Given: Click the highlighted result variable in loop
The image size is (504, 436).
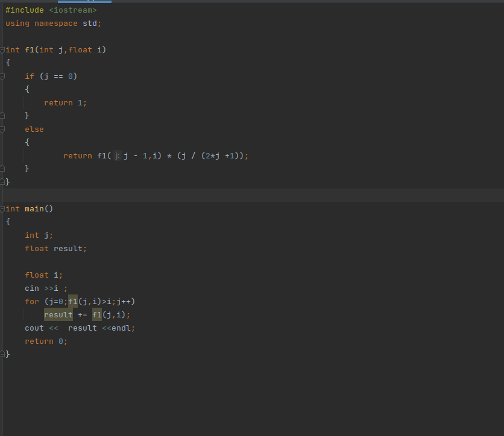Looking at the screenshot, I should [58, 315].
